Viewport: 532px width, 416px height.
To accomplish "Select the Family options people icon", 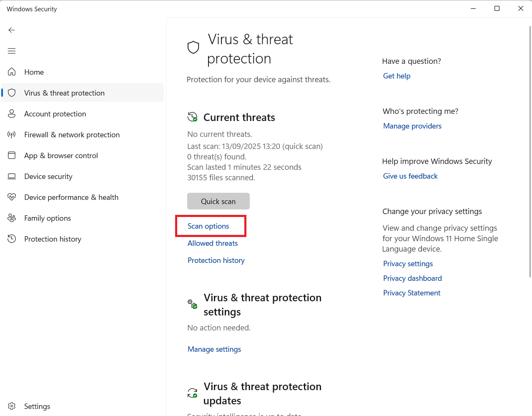I will (x=12, y=218).
